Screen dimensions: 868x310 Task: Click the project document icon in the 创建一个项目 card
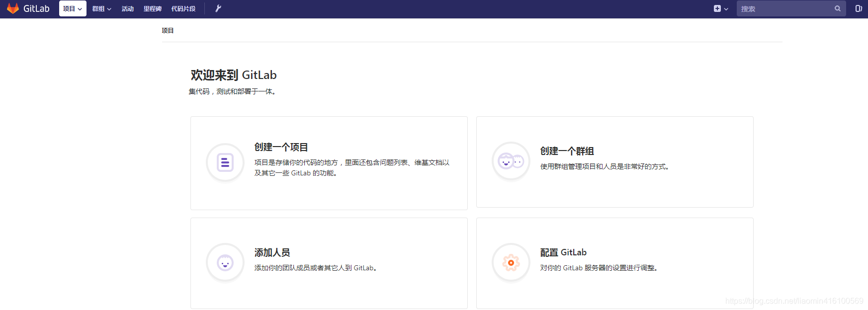coord(225,162)
